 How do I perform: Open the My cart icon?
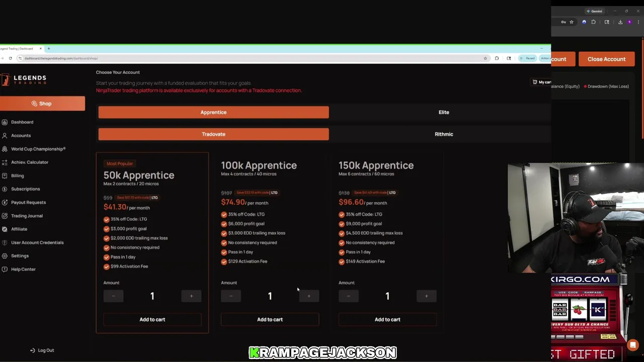click(534, 82)
